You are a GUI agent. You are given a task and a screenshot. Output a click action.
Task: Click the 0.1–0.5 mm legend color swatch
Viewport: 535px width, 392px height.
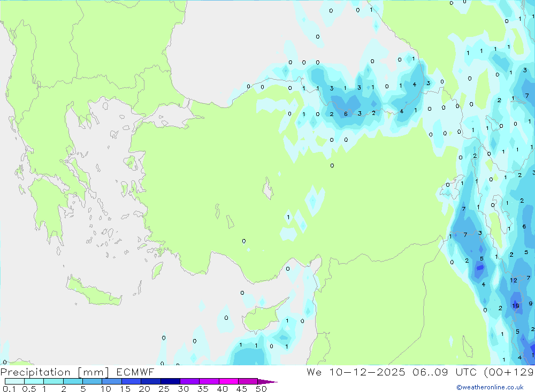click(14, 381)
